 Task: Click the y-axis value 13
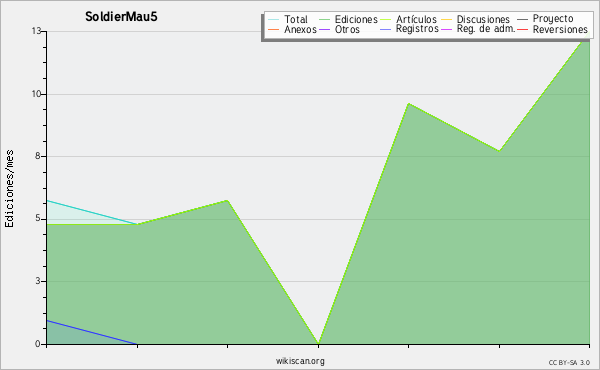point(36,31)
